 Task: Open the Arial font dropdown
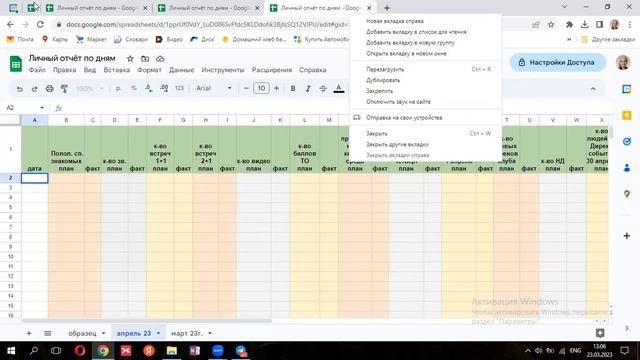[x=214, y=88]
